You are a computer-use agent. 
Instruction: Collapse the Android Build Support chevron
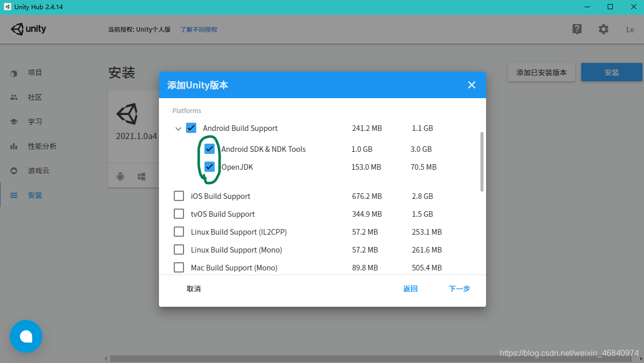point(178,128)
